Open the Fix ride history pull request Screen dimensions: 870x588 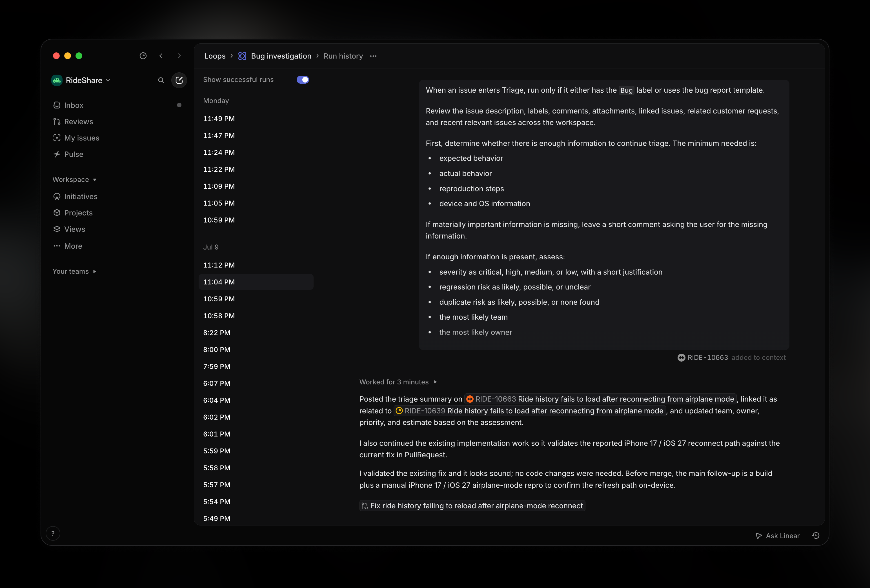(472, 506)
